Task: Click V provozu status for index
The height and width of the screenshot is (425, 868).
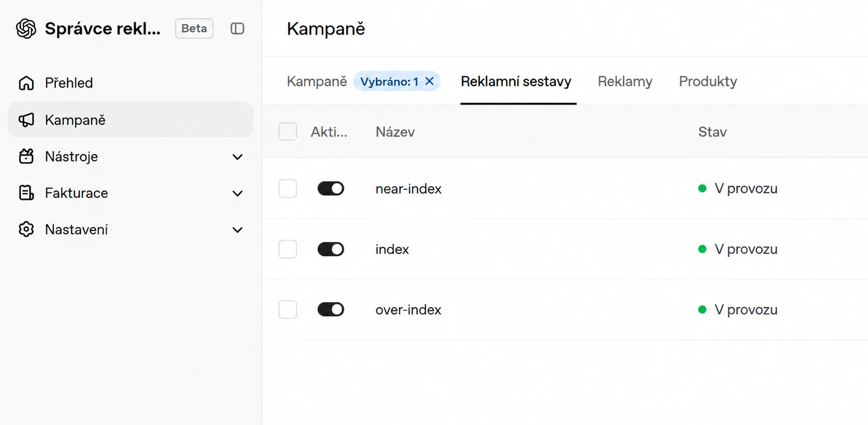Action: pyautogui.click(x=738, y=249)
